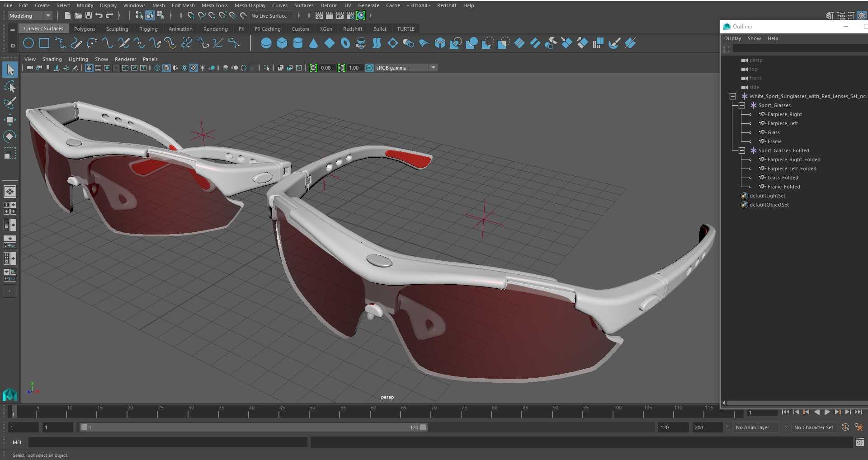The width and height of the screenshot is (868, 460).
Task: Toggle select by hierarchy mode
Action: (x=139, y=16)
